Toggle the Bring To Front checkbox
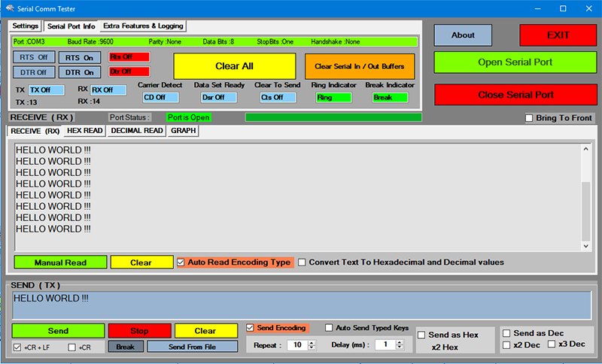602x364 pixels. [529, 118]
